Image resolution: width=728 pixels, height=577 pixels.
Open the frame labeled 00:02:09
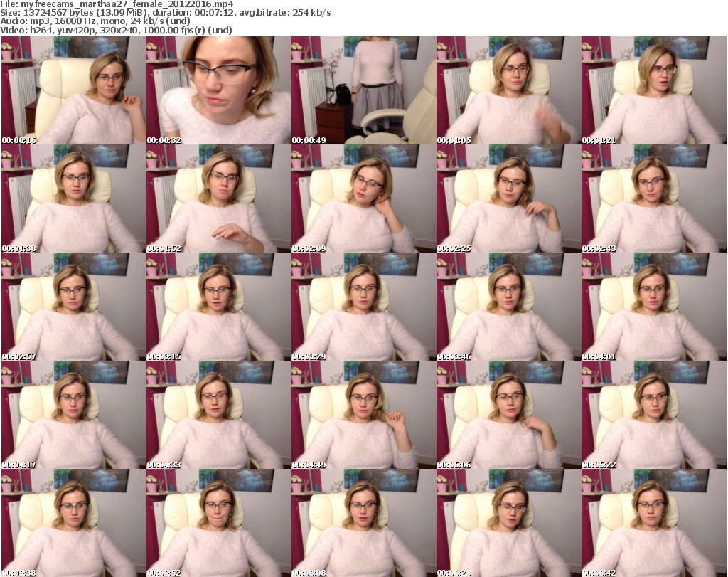point(363,198)
